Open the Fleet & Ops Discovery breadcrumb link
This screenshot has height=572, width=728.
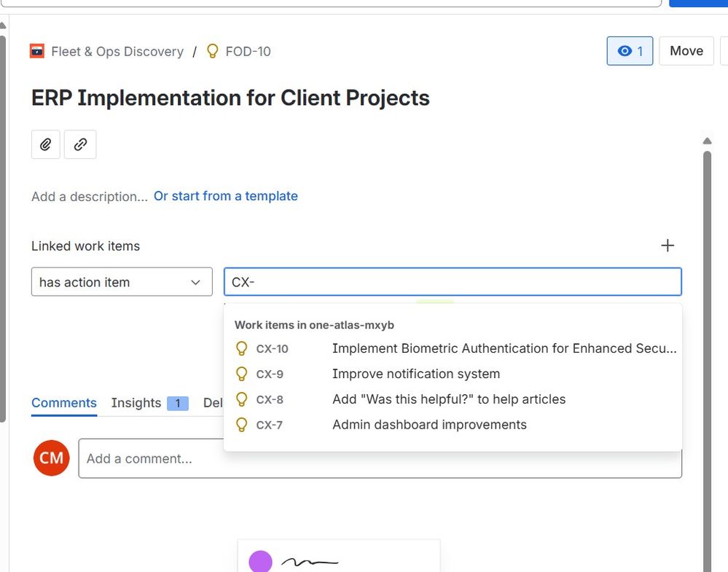coord(117,51)
